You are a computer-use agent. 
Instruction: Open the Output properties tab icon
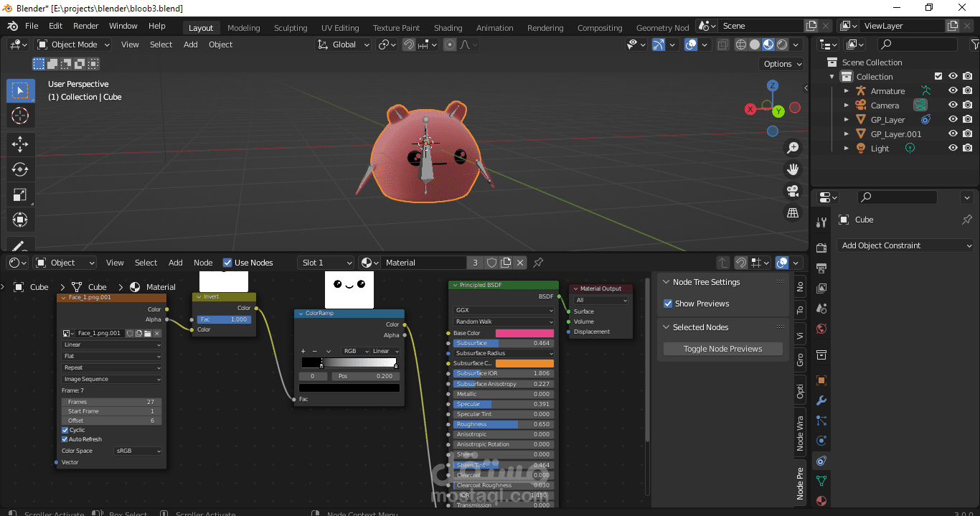coord(821,268)
